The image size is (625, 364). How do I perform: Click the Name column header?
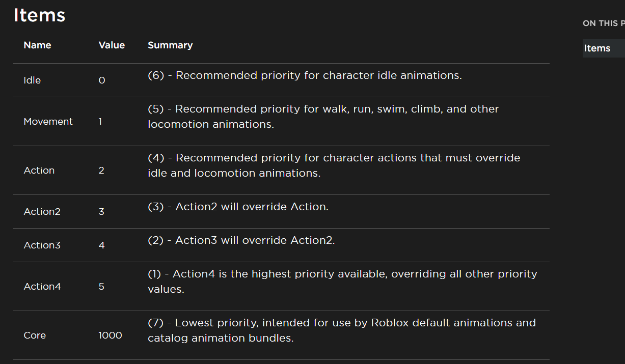coord(37,45)
